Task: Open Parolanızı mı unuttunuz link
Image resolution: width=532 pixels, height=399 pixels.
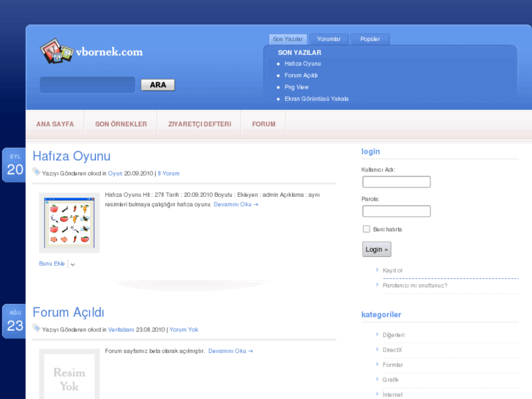Action: click(x=415, y=286)
